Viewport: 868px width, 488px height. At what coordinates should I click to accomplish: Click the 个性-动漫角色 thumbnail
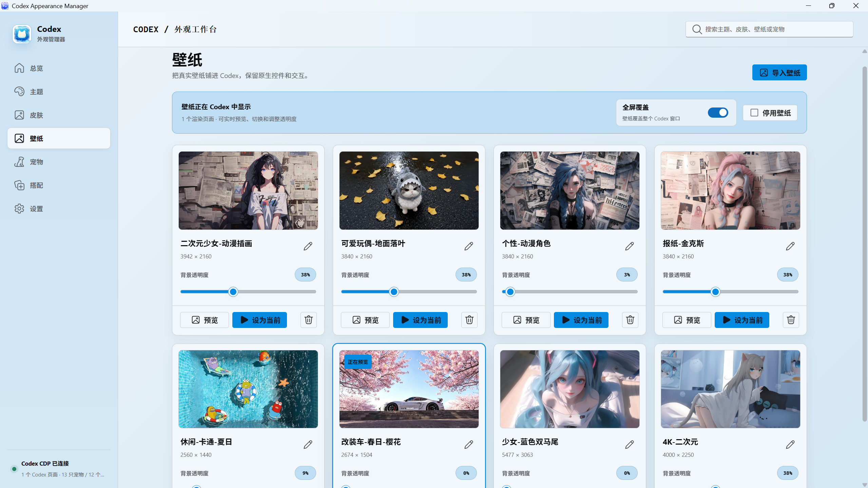tap(570, 191)
